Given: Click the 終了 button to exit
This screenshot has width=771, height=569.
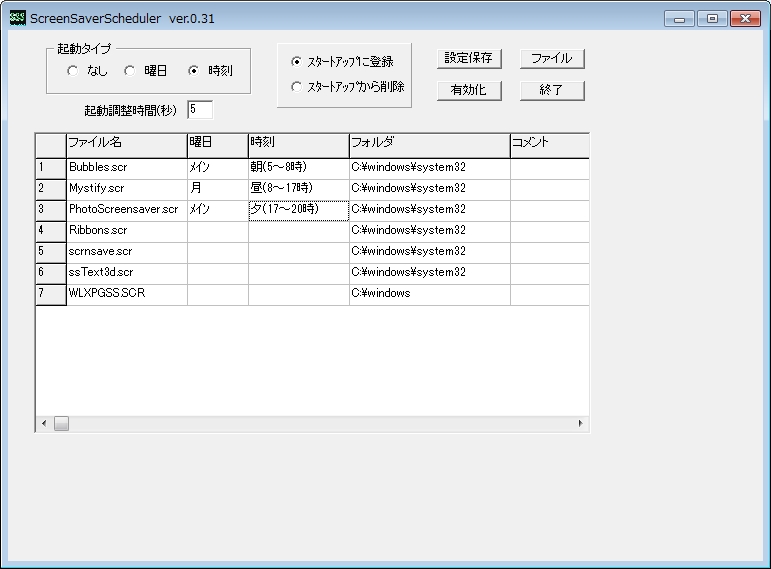Looking at the screenshot, I should pos(552,90).
